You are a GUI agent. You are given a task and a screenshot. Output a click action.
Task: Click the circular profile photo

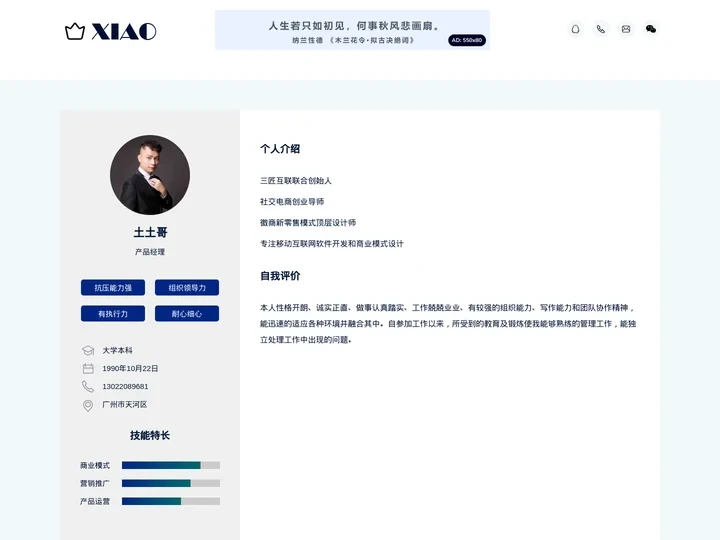point(150,174)
